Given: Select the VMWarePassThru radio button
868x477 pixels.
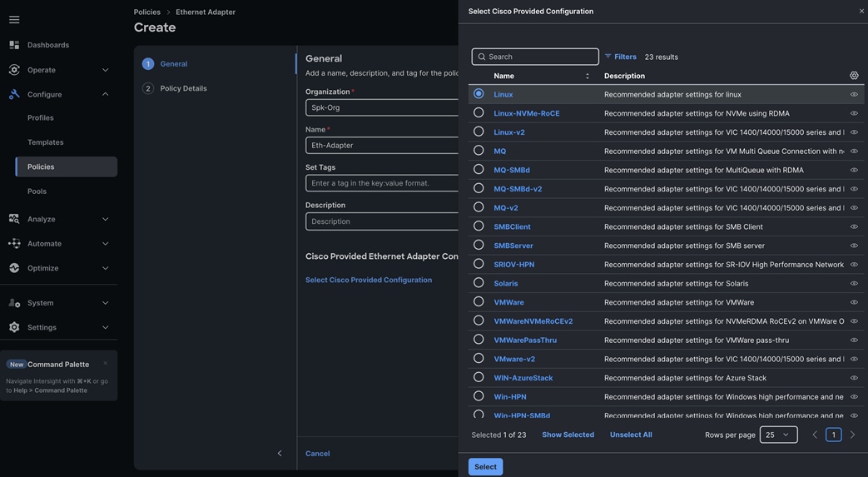Looking at the screenshot, I should [x=479, y=339].
